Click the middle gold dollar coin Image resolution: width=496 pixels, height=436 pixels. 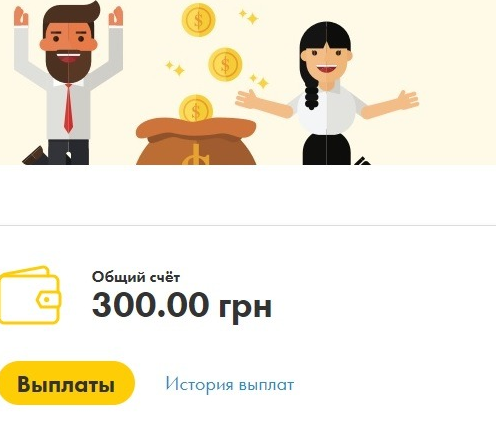click(x=225, y=65)
